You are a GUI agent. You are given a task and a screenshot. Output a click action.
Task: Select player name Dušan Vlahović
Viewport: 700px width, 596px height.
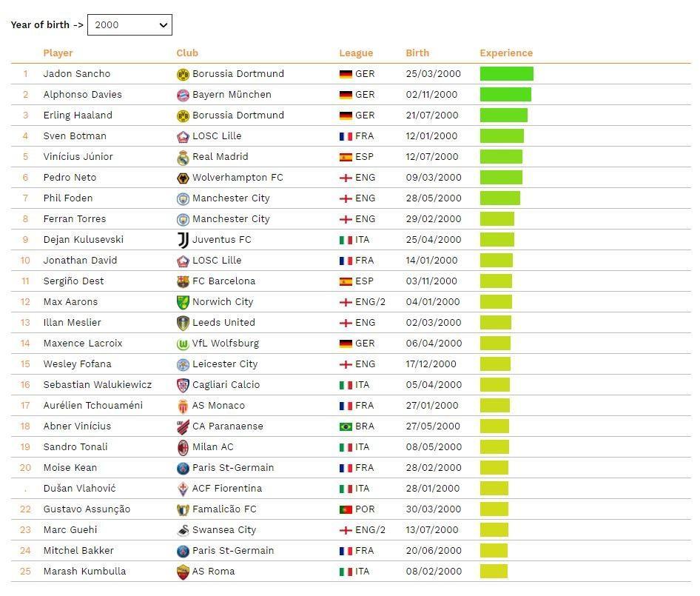point(79,489)
